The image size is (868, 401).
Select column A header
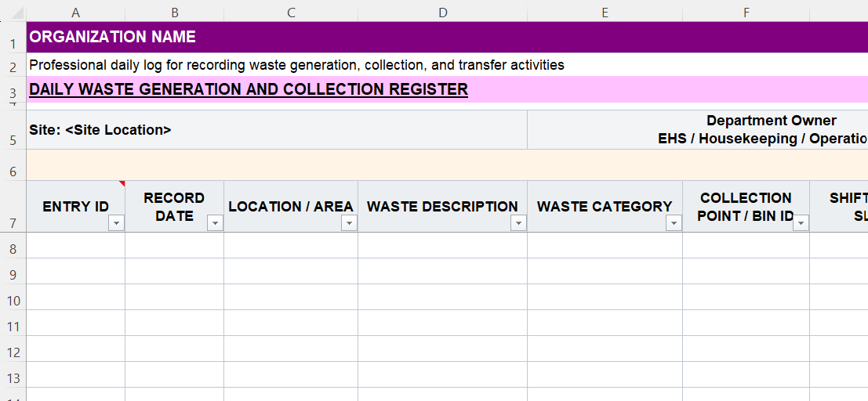click(75, 12)
